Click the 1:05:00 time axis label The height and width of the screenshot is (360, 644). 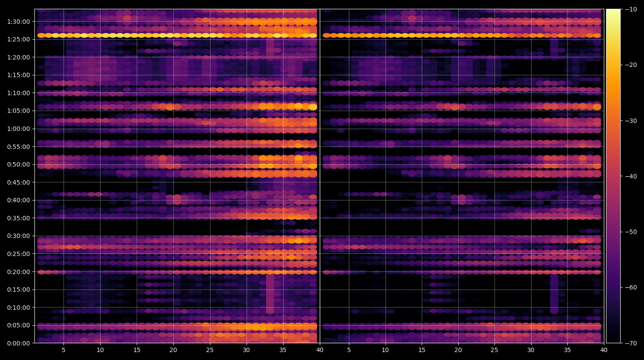pos(19,111)
